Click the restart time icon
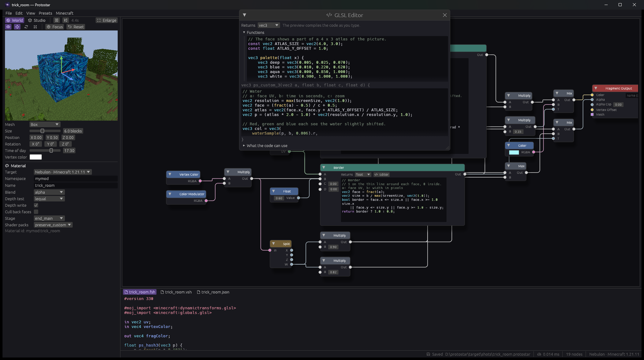 click(x=66, y=20)
